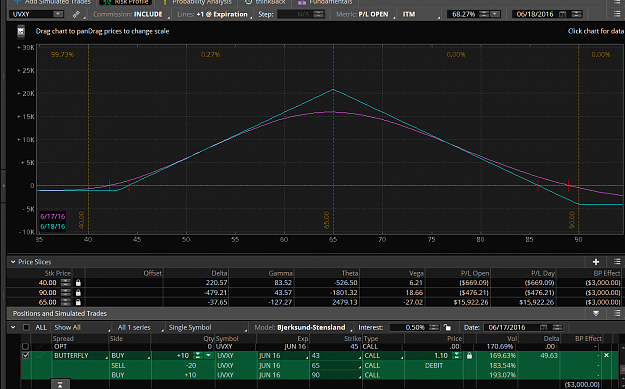Open the Show All filter dropdown

[x=81, y=328]
